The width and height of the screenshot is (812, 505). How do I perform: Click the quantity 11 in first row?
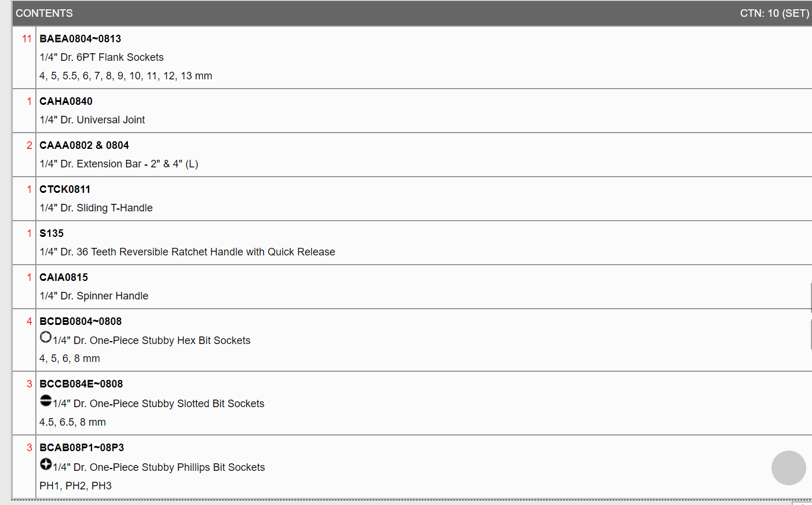point(27,39)
